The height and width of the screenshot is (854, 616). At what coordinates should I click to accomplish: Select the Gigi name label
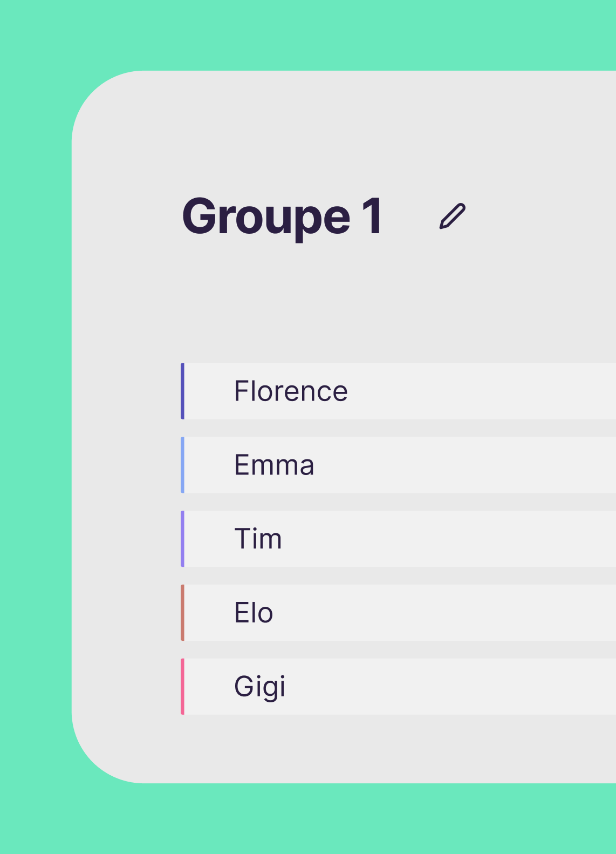pyautogui.click(x=259, y=687)
